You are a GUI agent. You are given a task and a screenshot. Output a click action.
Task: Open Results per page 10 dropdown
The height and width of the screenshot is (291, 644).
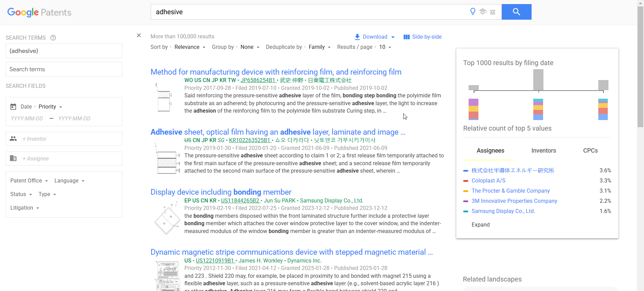(385, 47)
